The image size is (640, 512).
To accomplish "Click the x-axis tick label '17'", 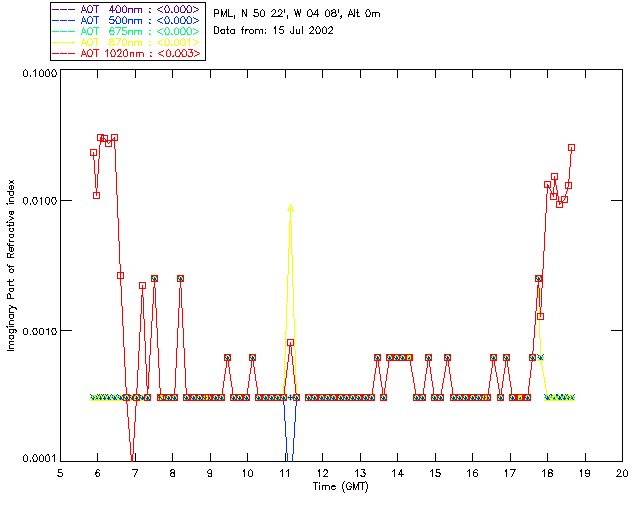I will [x=510, y=473].
